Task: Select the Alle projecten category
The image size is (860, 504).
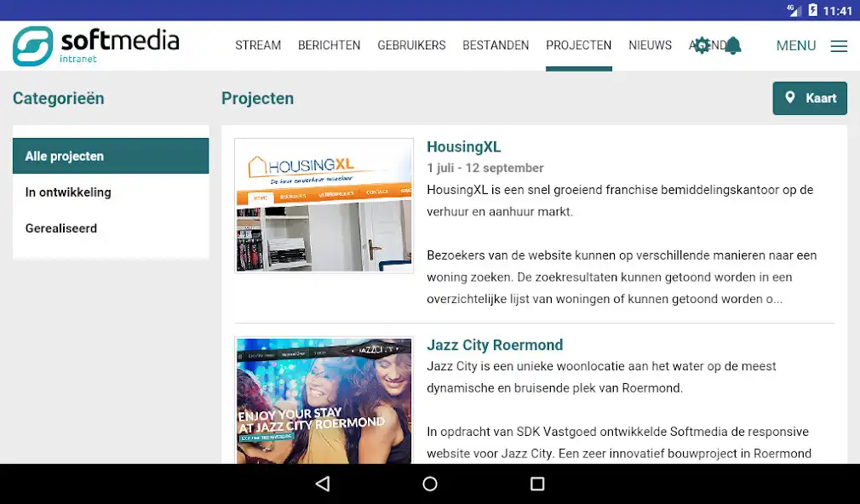Action: click(111, 156)
